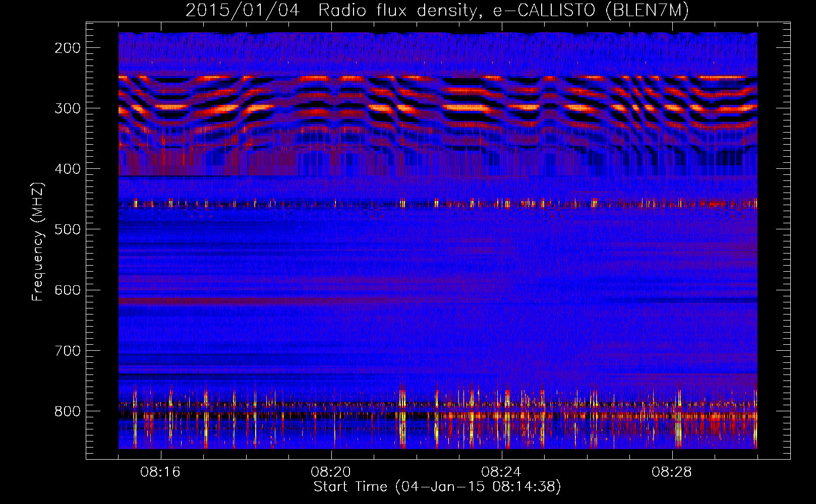Click the 700 frequency tick label
The width and height of the screenshot is (816, 504).
tap(68, 350)
